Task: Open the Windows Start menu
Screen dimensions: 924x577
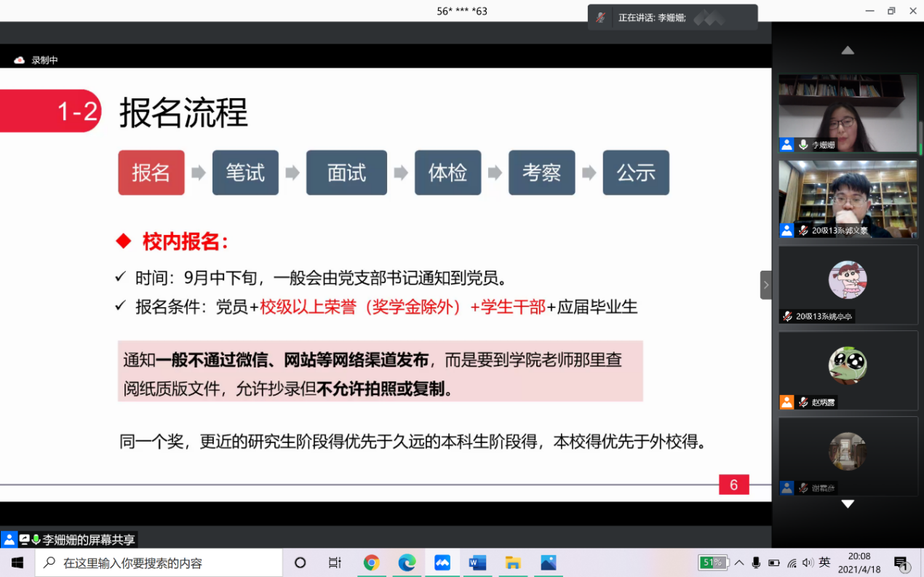Action: [17, 562]
